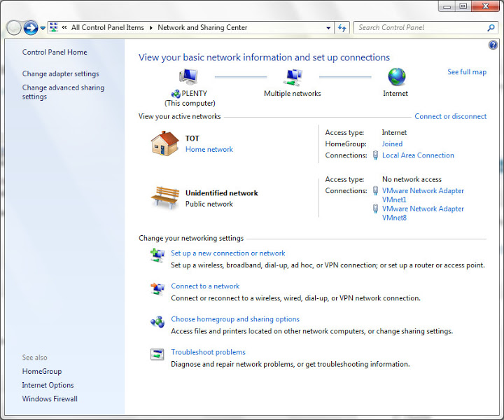Open Windows Firewall under See also
The height and width of the screenshot is (420, 504).
[x=50, y=399]
